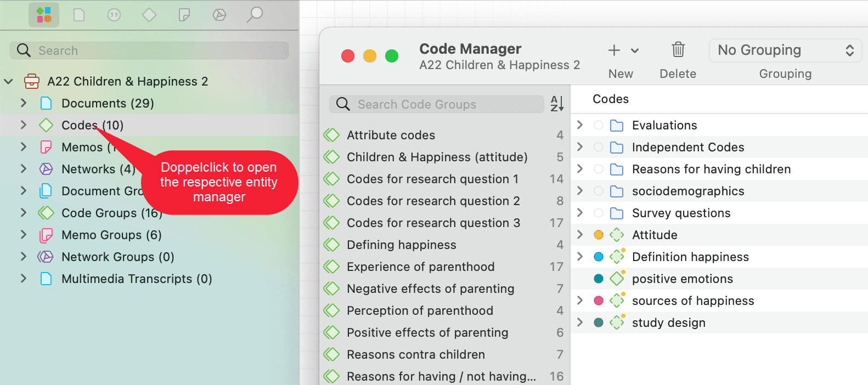Click the project briefcase icon
This screenshot has width=868, height=385.
pos(32,81)
